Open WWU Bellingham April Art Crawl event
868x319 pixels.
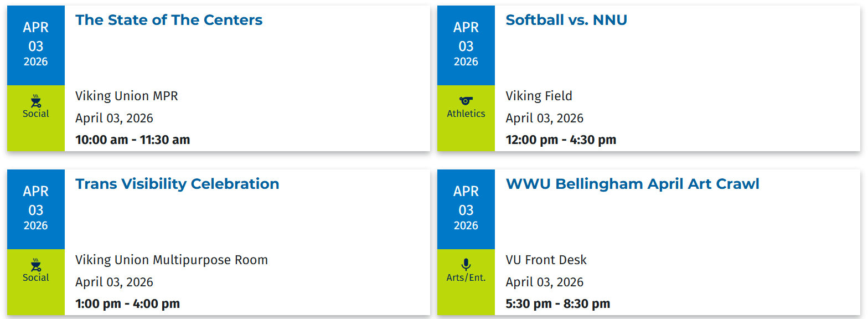click(632, 184)
